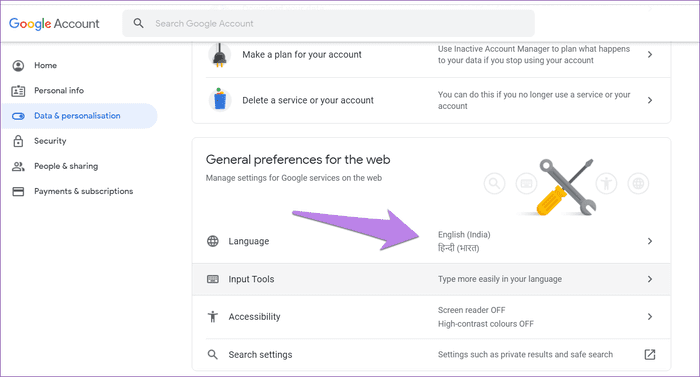Click Manage settings for Google services text
The image size is (700, 377).
point(294,178)
